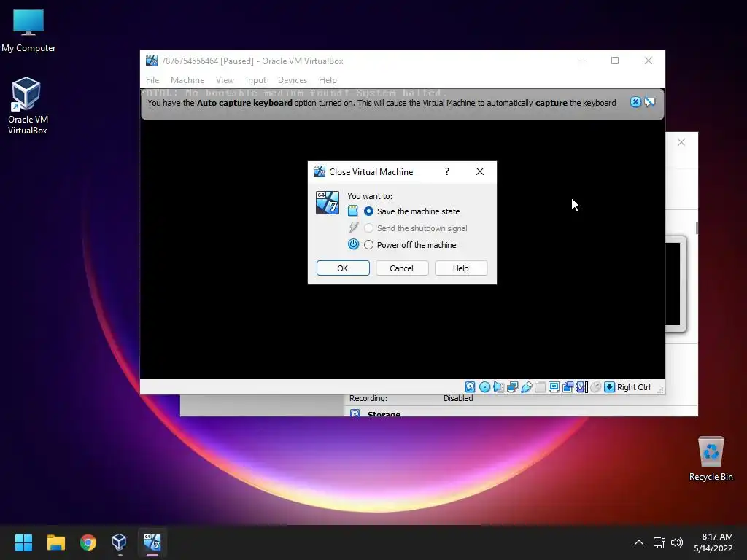Open the clock and date flyout
747x560 pixels.
tap(713, 542)
